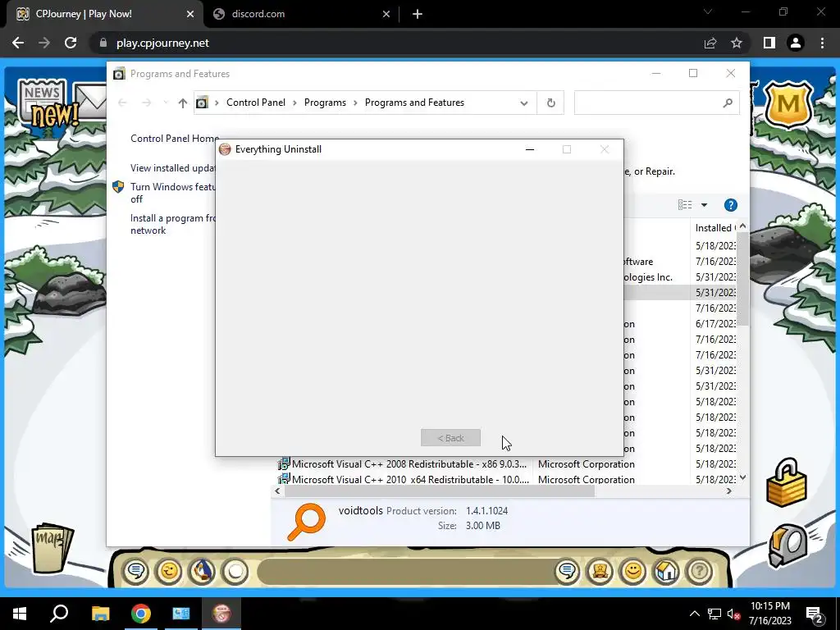The width and height of the screenshot is (840, 630).
Task: Open Windows taskbar search
Action: (x=59, y=614)
